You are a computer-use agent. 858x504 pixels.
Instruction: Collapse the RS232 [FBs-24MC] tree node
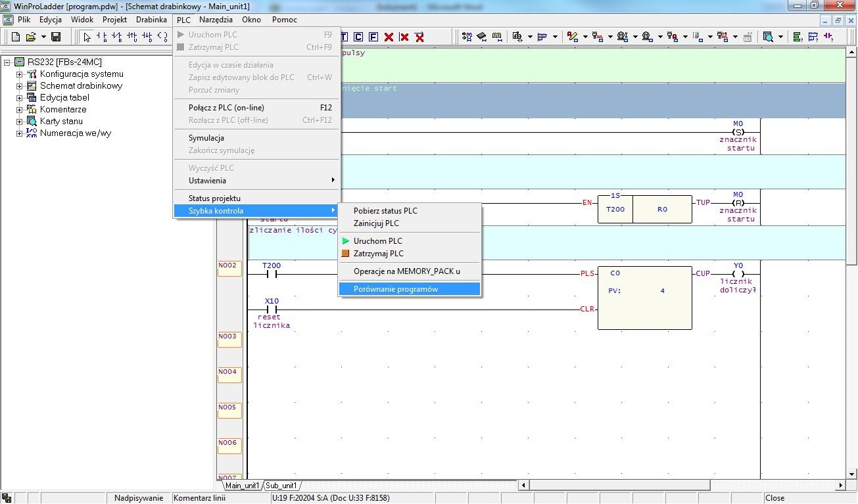click(x=7, y=62)
